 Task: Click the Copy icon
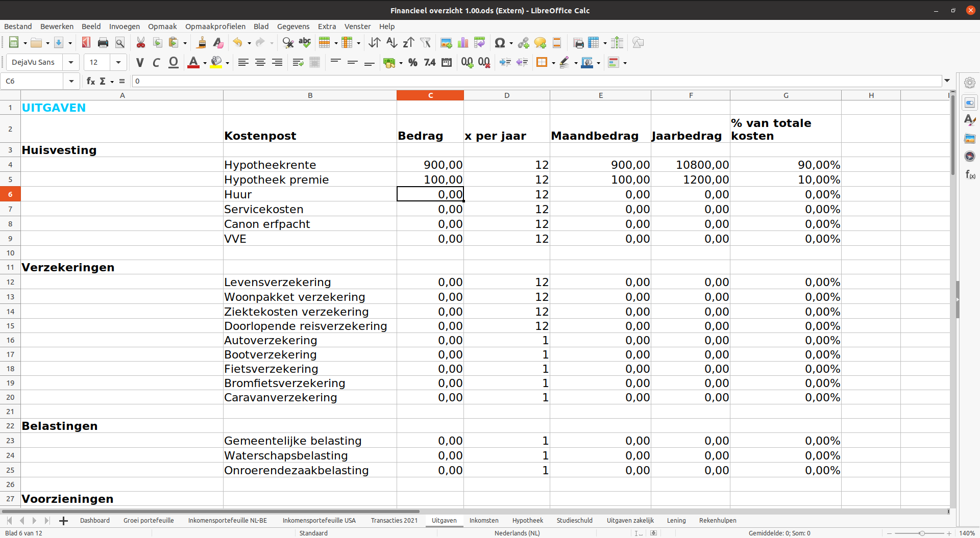pyautogui.click(x=158, y=43)
